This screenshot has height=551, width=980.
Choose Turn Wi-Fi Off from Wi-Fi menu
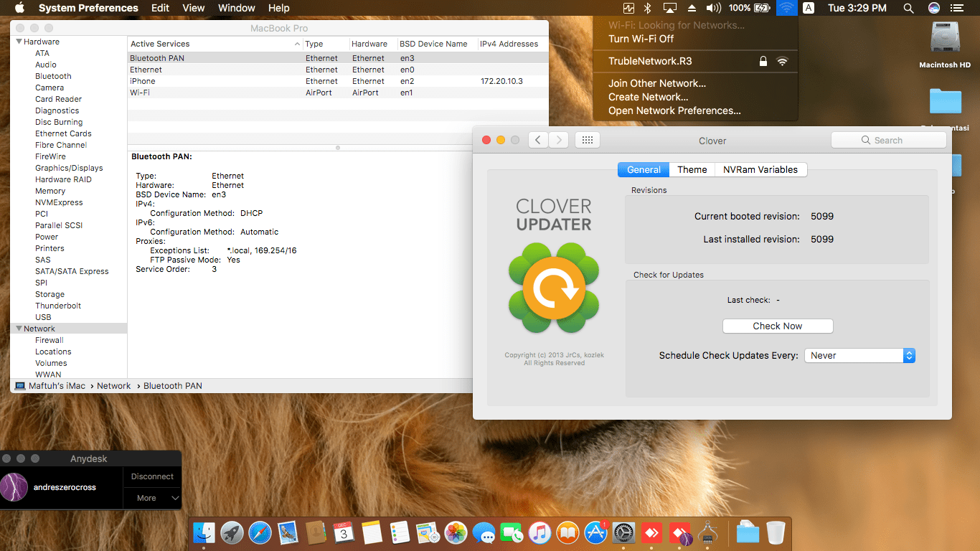pyautogui.click(x=696, y=39)
